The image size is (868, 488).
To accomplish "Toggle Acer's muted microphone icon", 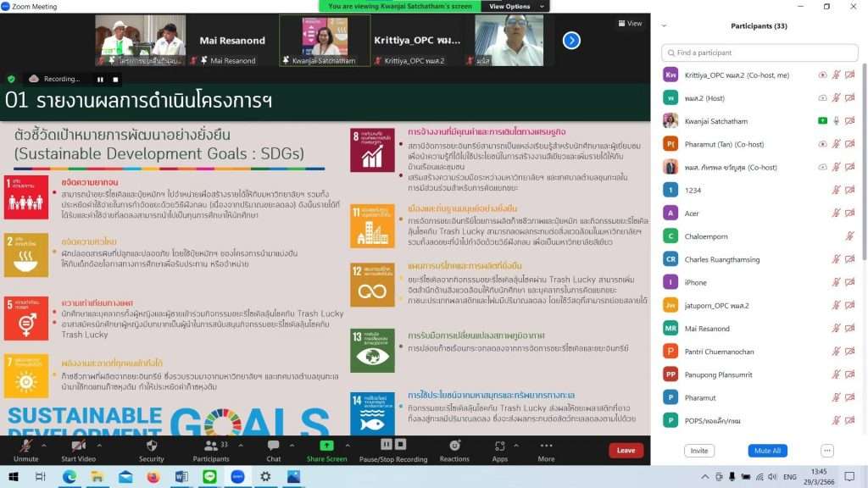I will 836,213.
